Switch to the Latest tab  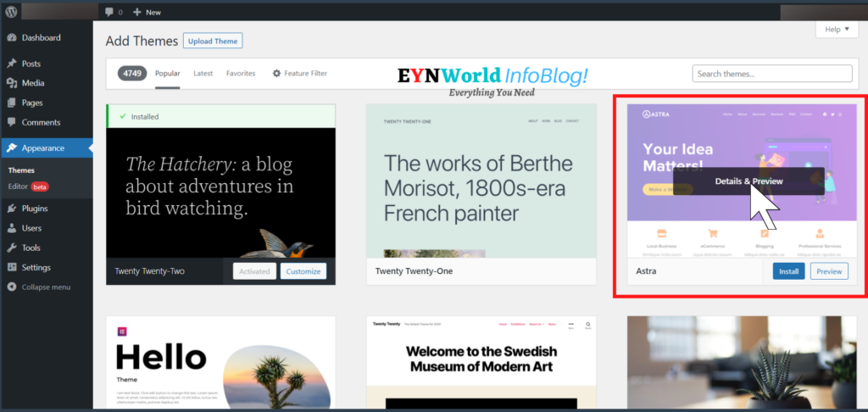click(203, 73)
